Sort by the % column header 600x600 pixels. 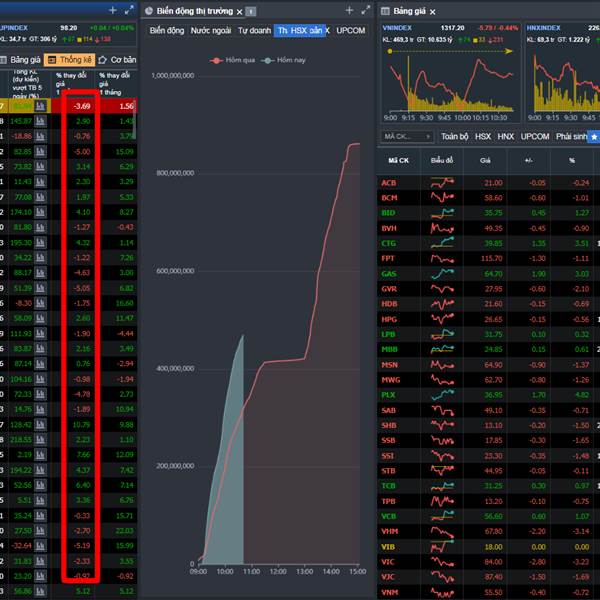tap(572, 160)
